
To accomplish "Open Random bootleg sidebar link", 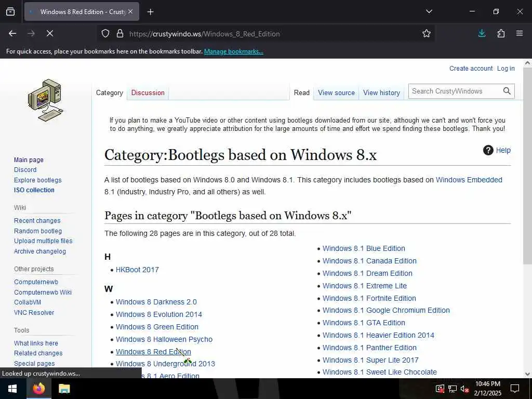I will coord(37,231).
